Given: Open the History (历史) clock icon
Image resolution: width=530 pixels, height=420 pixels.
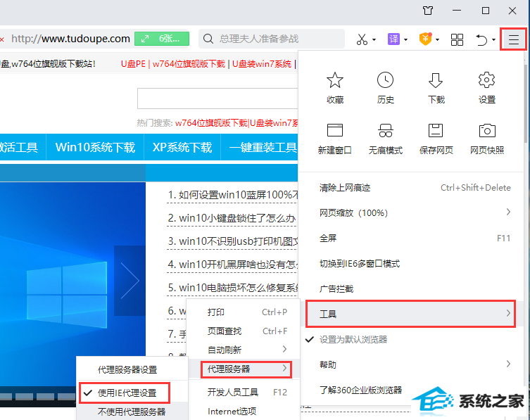Looking at the screenshot, I should (385, 80).
